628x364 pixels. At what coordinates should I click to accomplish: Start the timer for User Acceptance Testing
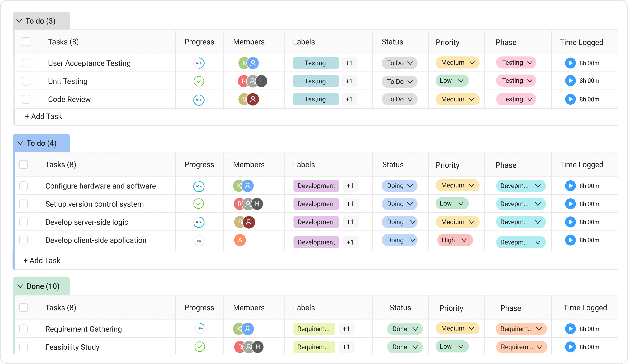tap(571, 63)
